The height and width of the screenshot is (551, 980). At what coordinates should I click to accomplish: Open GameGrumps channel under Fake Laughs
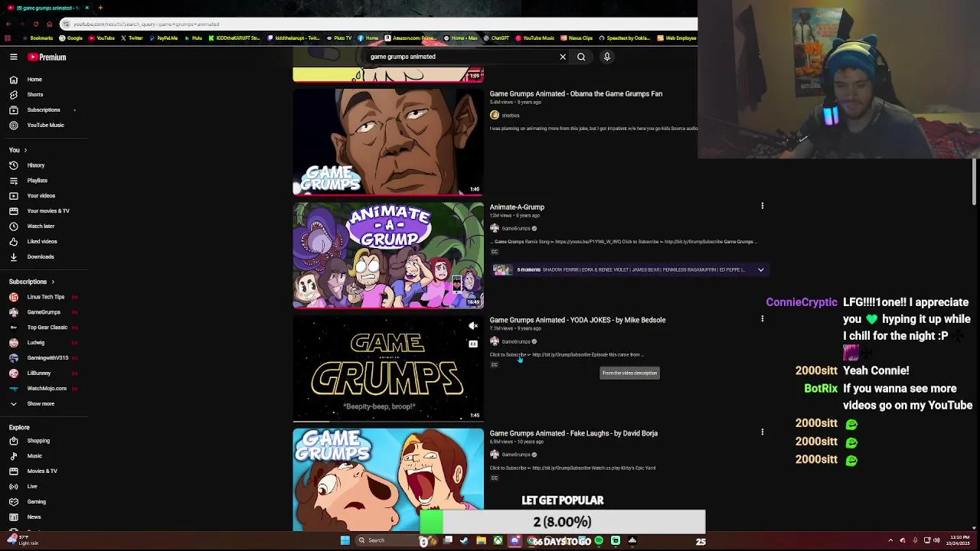pos(516,455)
